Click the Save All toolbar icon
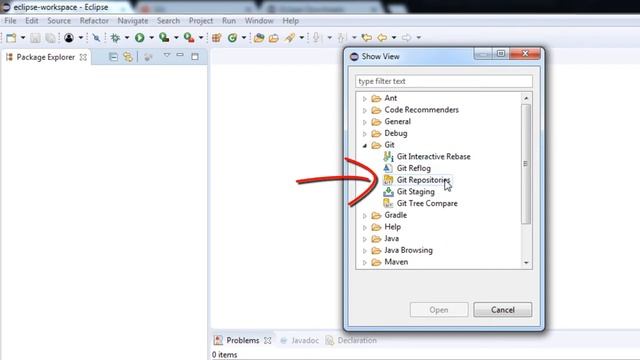640x360 pixels. (x=50, y=38)
